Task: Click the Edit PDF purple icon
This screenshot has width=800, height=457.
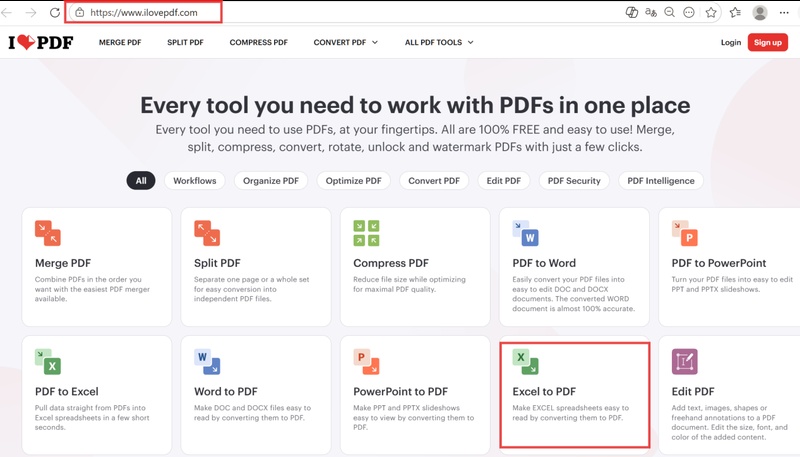Action: (x=685, y=362)
